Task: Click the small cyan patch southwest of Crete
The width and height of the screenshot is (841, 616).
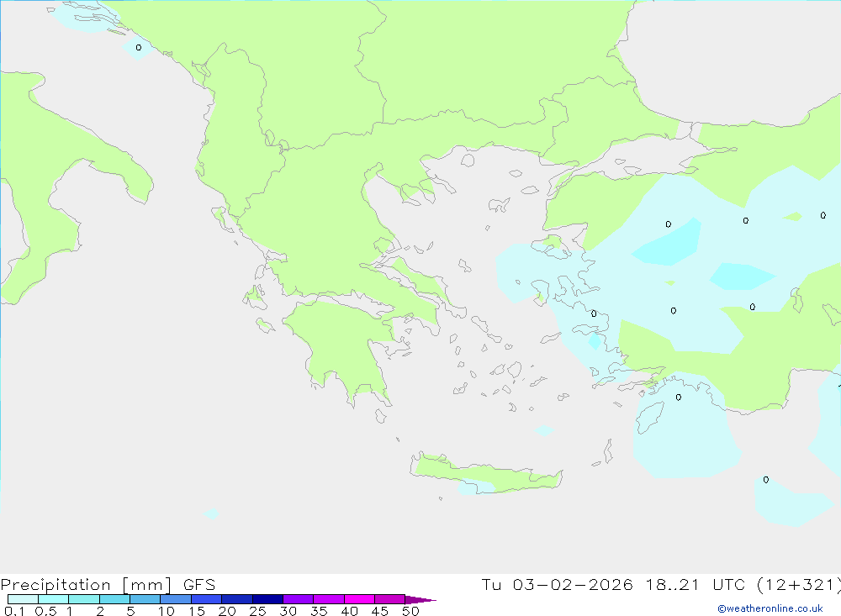Action: (x=211, y=513)
